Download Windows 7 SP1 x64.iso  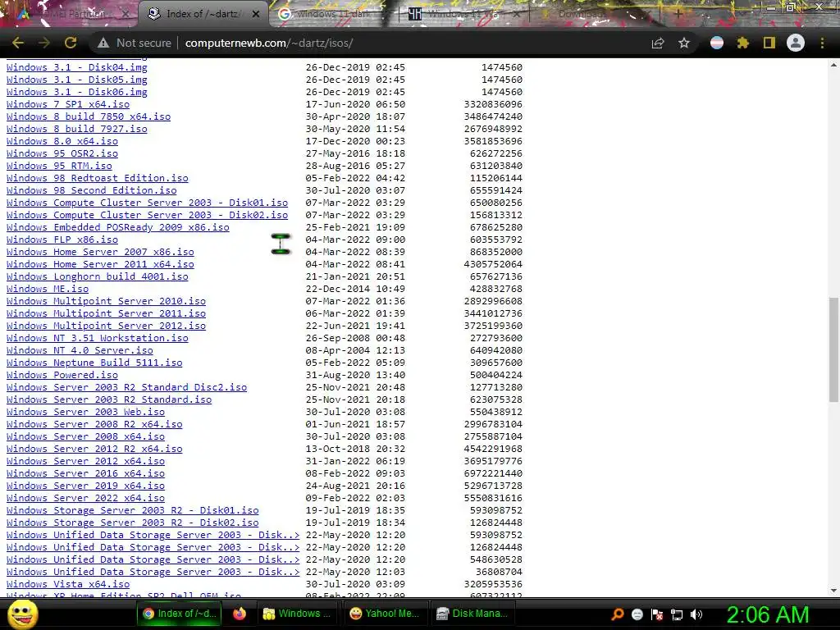pos(68,104)
